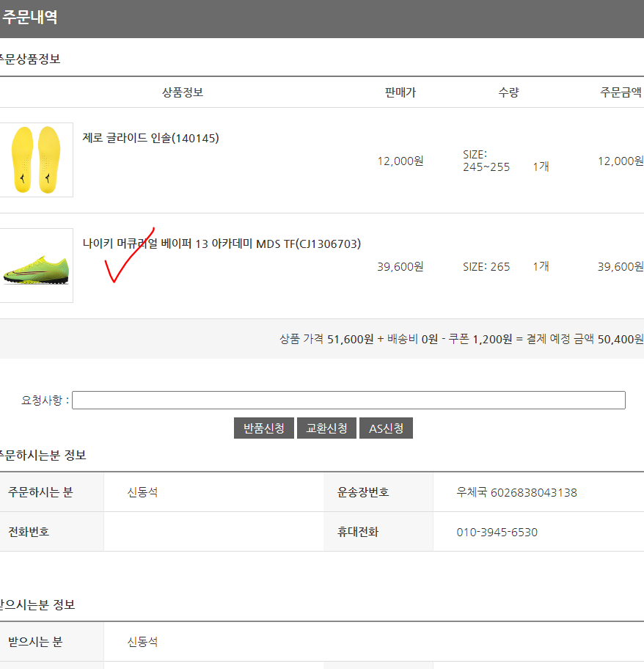Click the 판매가 column header

coord(400,92)
